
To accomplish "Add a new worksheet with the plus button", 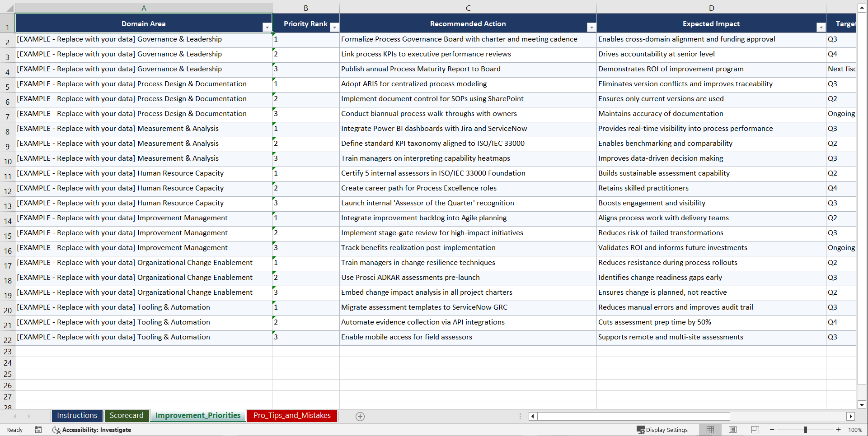I will tap(360, 416).
